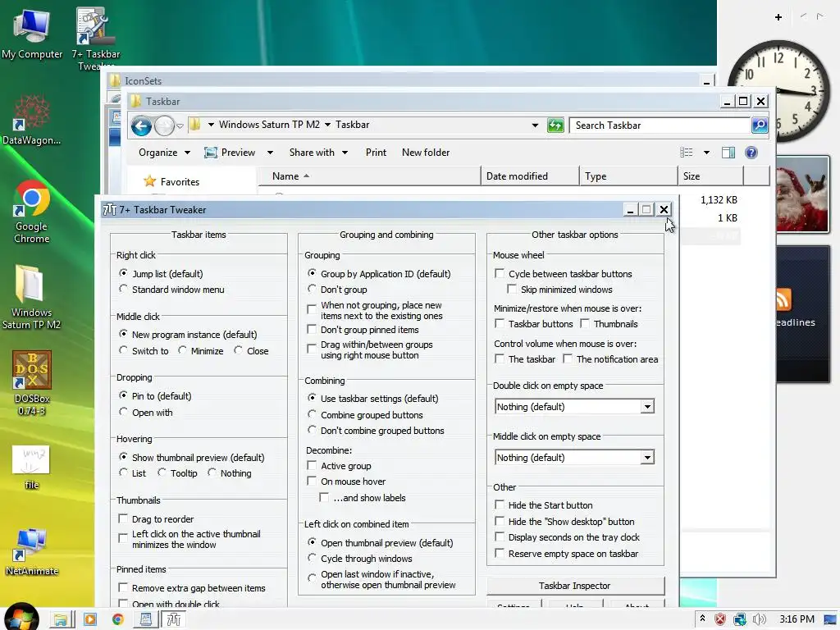Open NetAnimate desktop shortcut

(32, 552)
